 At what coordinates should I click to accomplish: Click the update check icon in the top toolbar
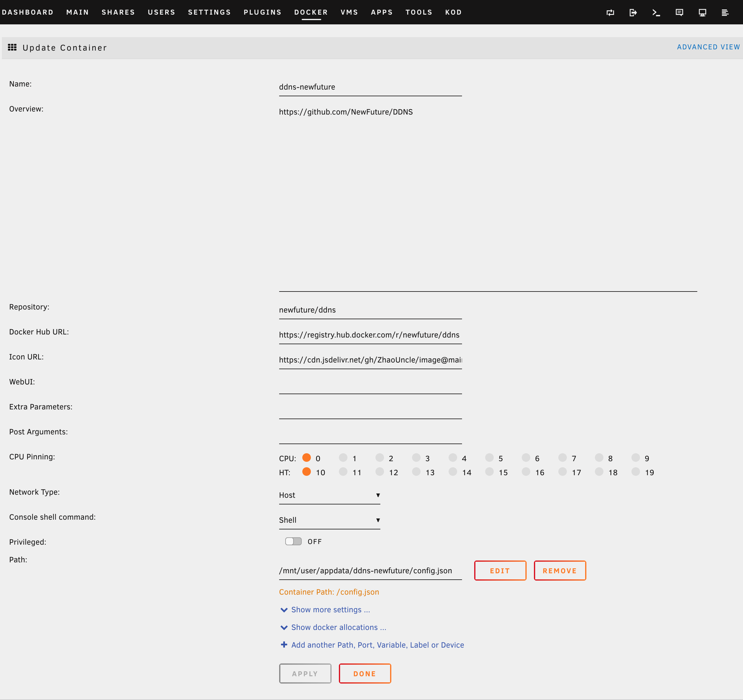[x=610, y=12]
